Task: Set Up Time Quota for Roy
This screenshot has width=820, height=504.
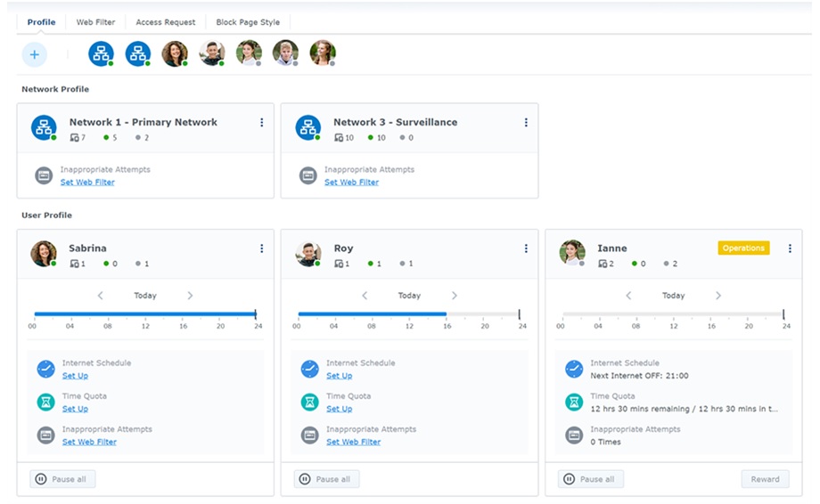Action: click(x=340, y=409)
